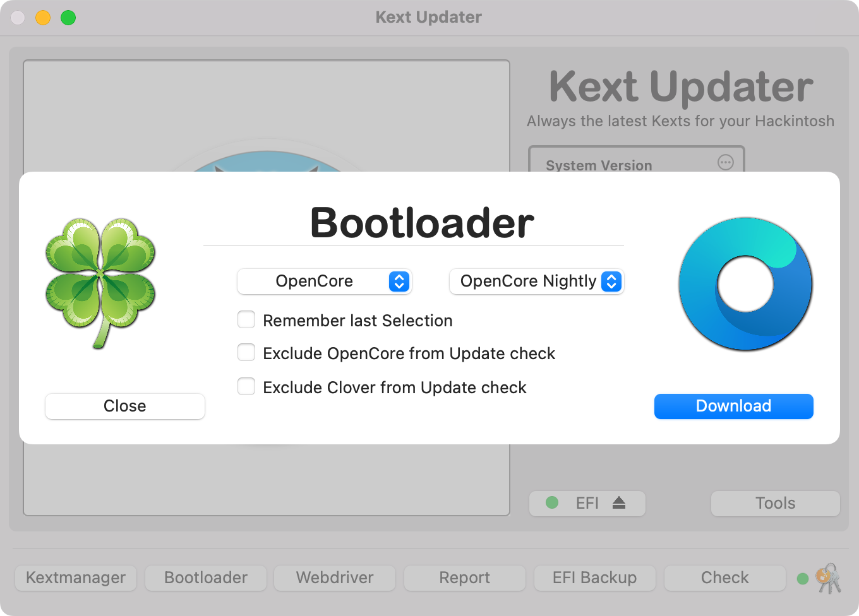The image size is (859, 616).
Task: Click the Bootloader dialog heading
Action: pos(422,223)
